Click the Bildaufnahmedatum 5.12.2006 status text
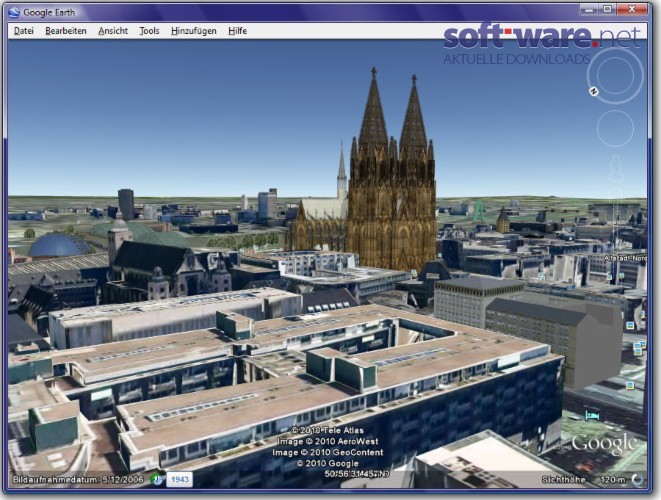 point(78,479)
